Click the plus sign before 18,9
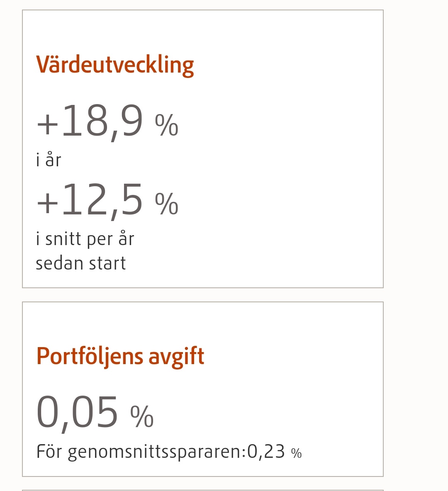The image size is (448, 491). point(47,124)
